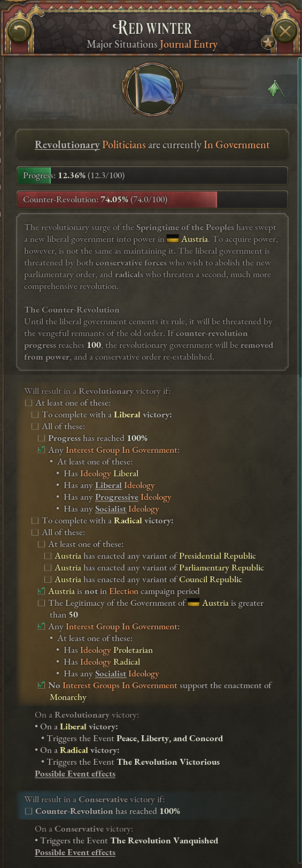Click the blue flag emblem
This screenshot has height=868, width=302.
[152, 89]
